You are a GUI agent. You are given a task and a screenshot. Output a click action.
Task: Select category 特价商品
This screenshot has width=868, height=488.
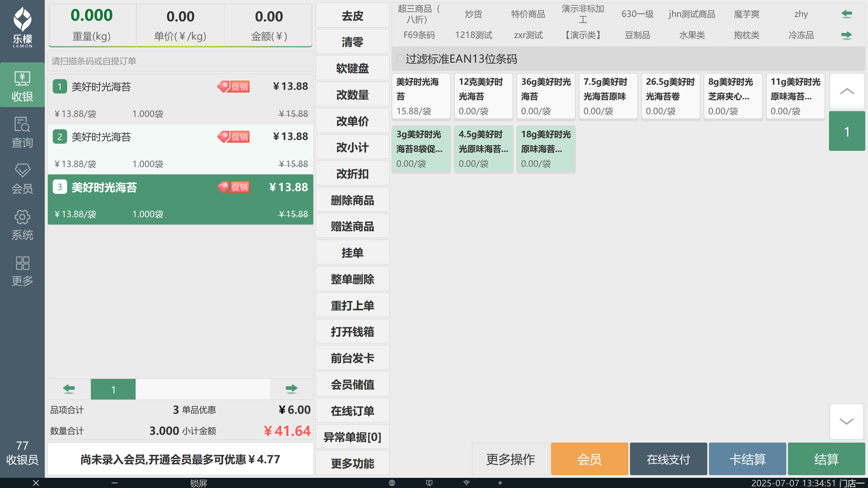click(x=528, y=14)
